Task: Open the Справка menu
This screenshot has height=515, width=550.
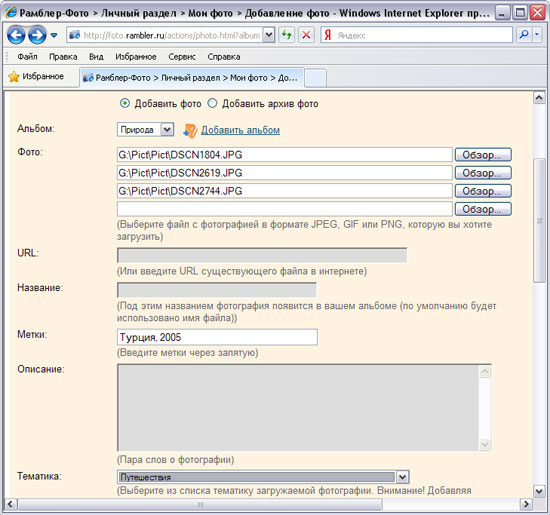Action: [224, 57]
